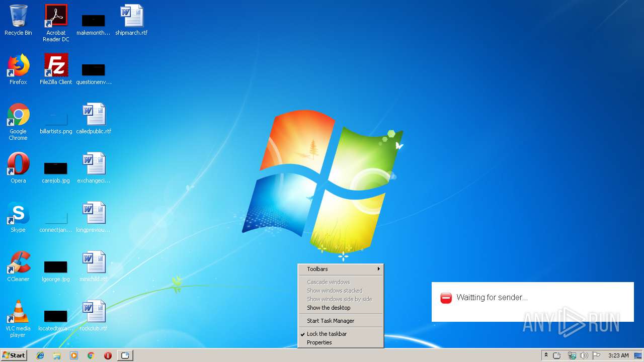The image size is (644, 362).
Task: Open the network tray icon
Action: click(572, 355)
